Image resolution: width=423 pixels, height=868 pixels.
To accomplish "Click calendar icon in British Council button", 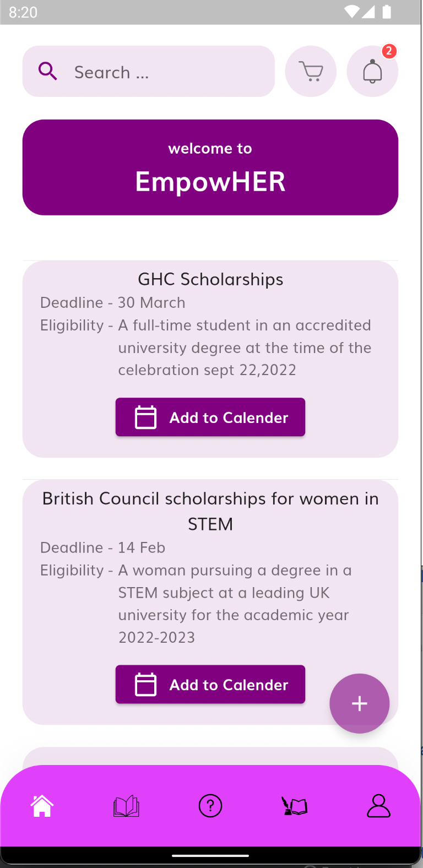I will [146, 685].
